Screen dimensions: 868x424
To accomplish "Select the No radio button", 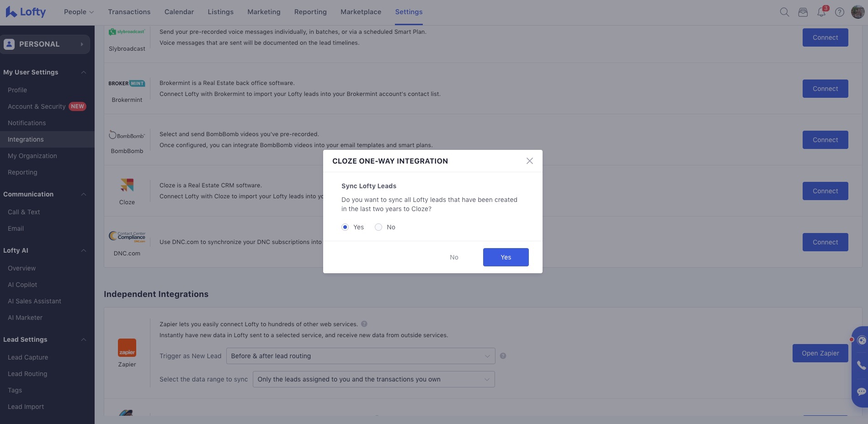I will [x=378, y=227].
